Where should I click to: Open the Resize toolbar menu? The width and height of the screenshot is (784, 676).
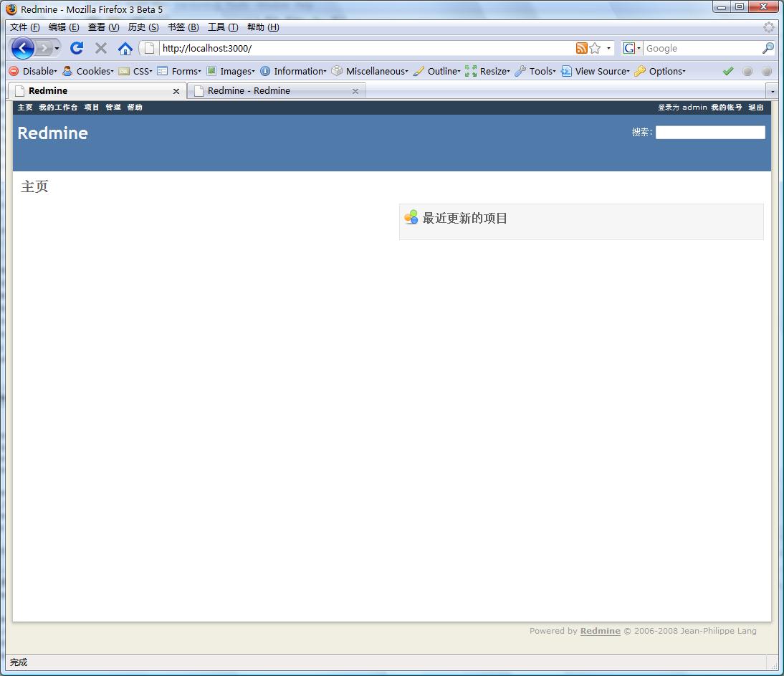click(487, 71)
